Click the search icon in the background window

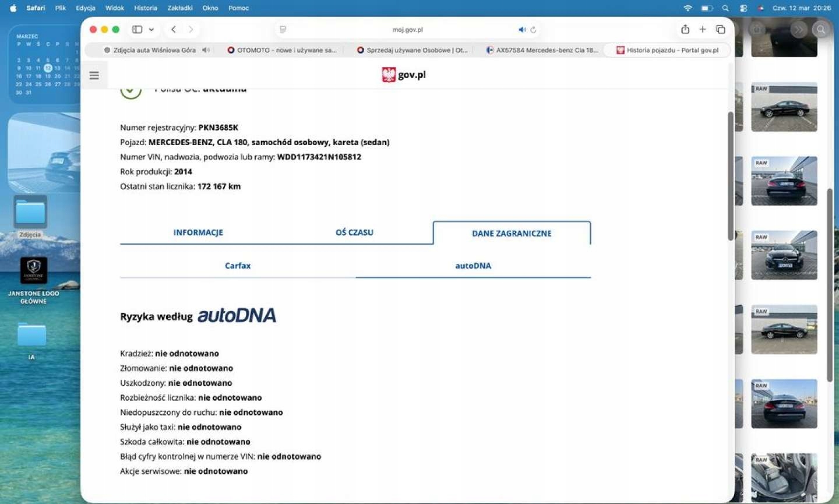(821, 29)
